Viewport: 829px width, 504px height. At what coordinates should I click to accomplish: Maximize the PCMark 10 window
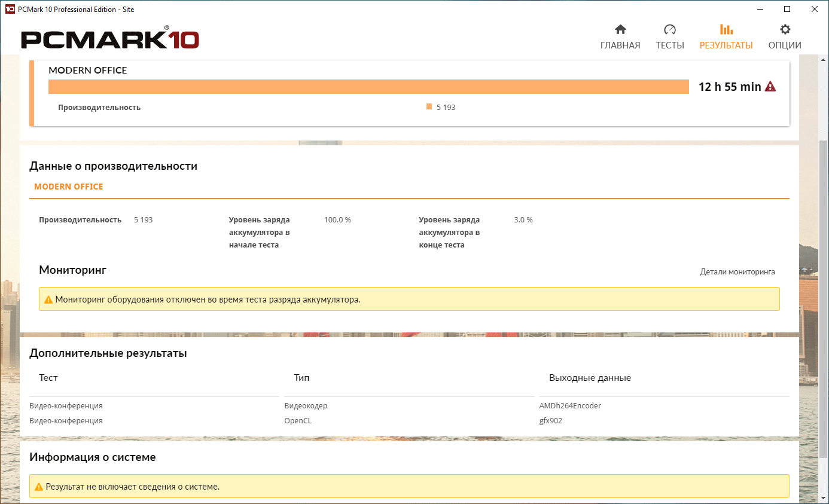coord(787,9)
